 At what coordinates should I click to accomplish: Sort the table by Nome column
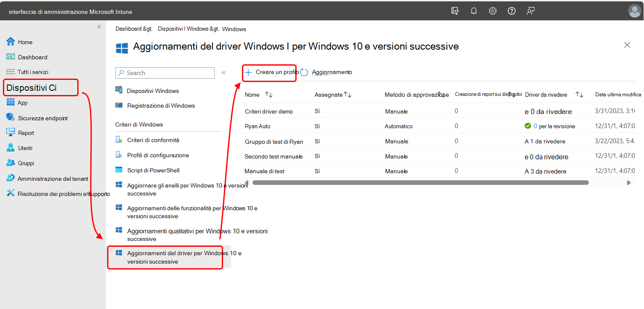point(269,95)
